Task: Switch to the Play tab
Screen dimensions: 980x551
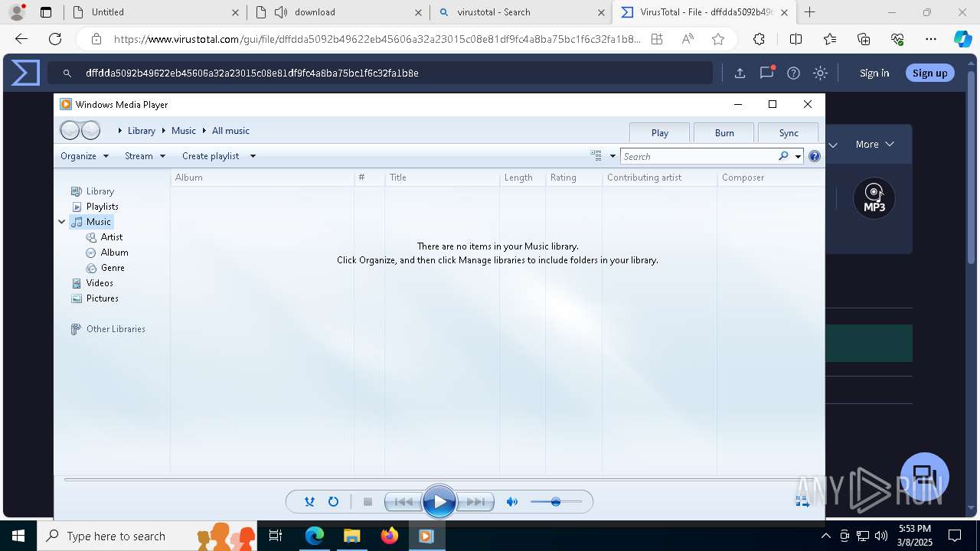Action: click(x=659, y=132)
